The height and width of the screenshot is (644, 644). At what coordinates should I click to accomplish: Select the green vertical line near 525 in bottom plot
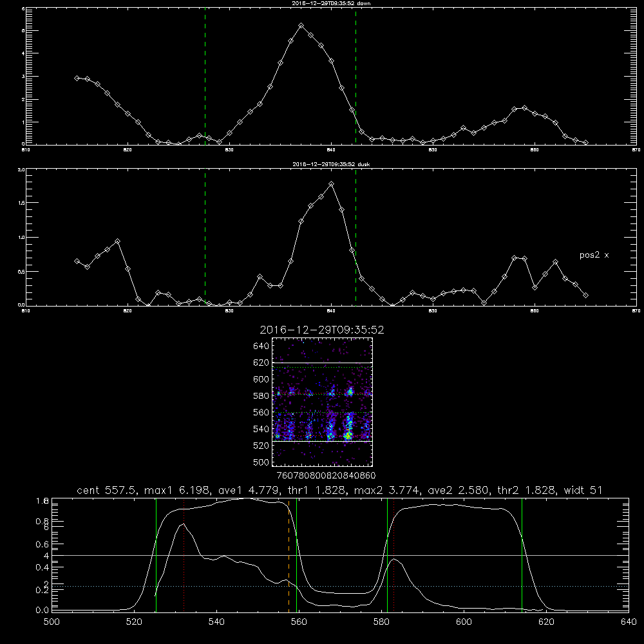156,555
